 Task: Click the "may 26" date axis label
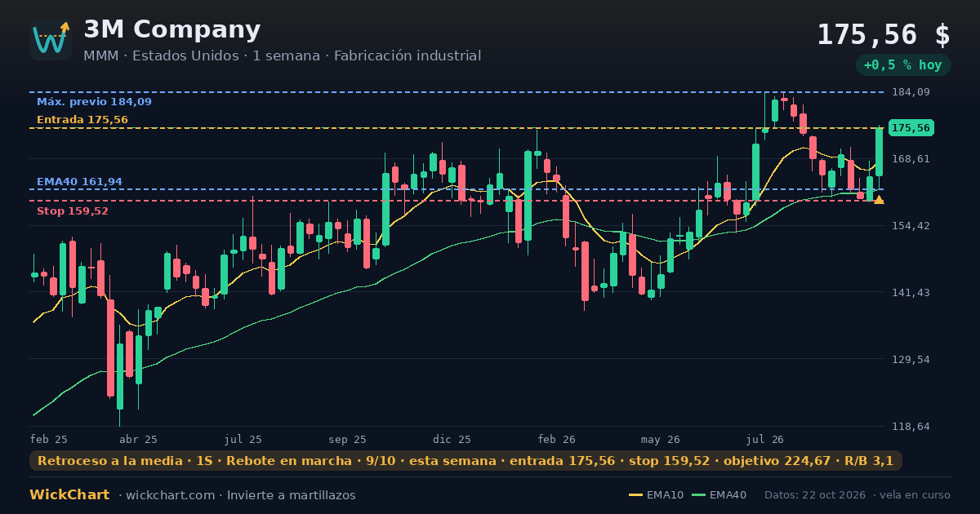click(x=661, y=439)
